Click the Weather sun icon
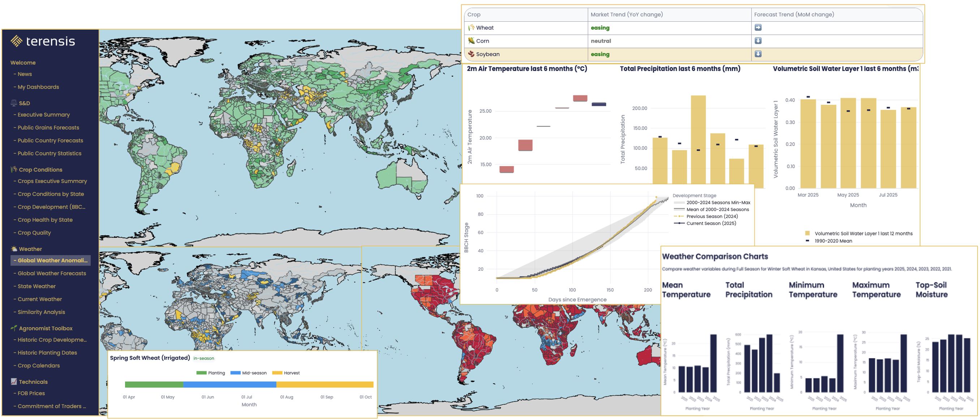 coord(14,249)
